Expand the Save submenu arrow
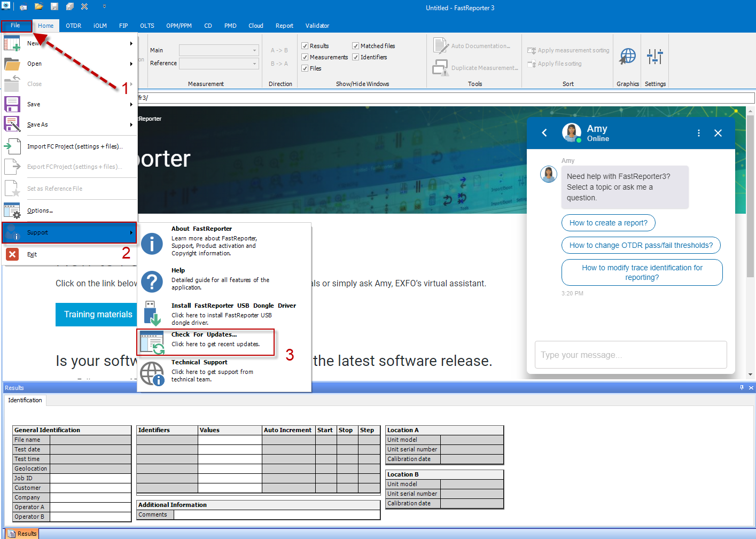Image resolution: width=756 pixels, height=539 pixels. tap(131, 104)
